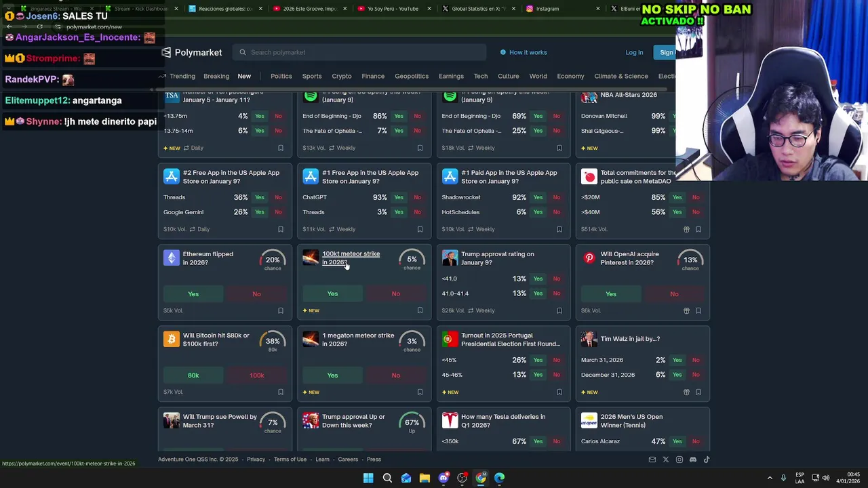The image size is (868, 488).
Task: Click the Bitcoin logo thumbnail
Action: pyautogui.click(x=172, y=340)
